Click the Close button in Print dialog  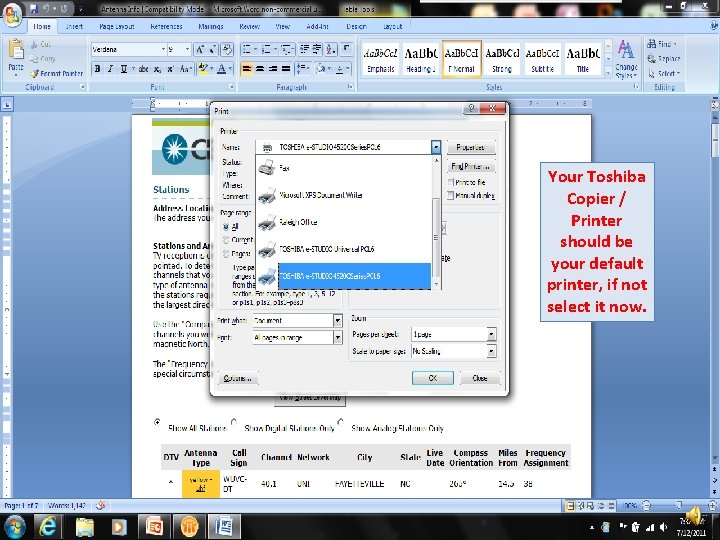point(480,378)
